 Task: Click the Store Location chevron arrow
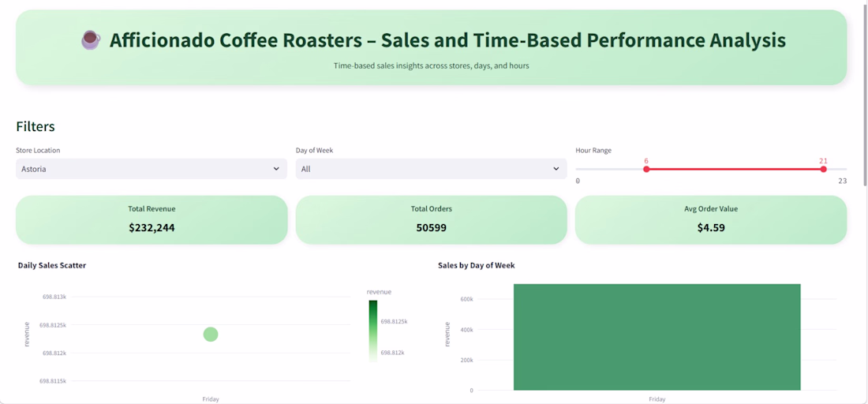click(x=276, y=169)
